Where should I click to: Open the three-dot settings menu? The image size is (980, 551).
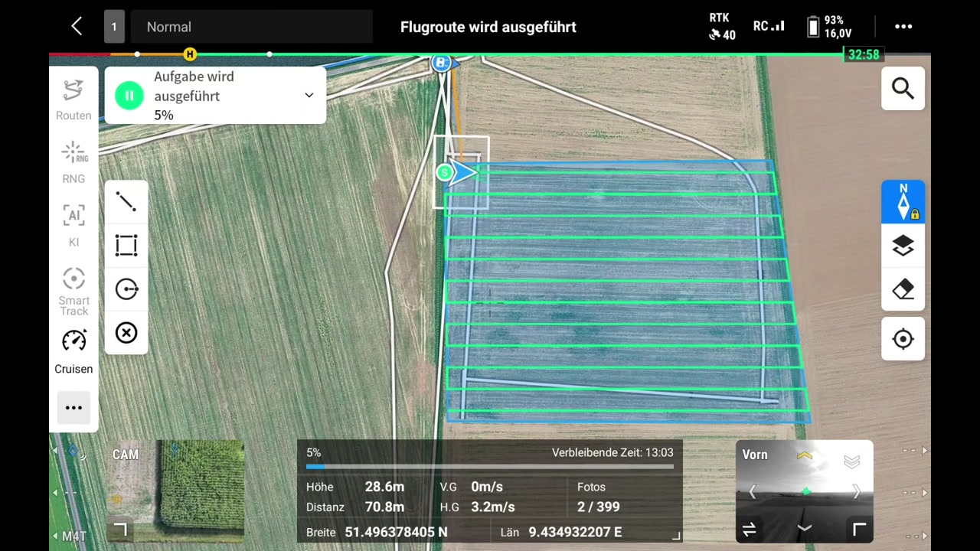tap(903, 27)
